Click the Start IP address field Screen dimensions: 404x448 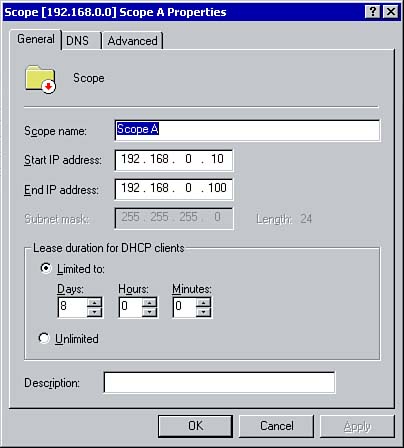coord(174,160)
